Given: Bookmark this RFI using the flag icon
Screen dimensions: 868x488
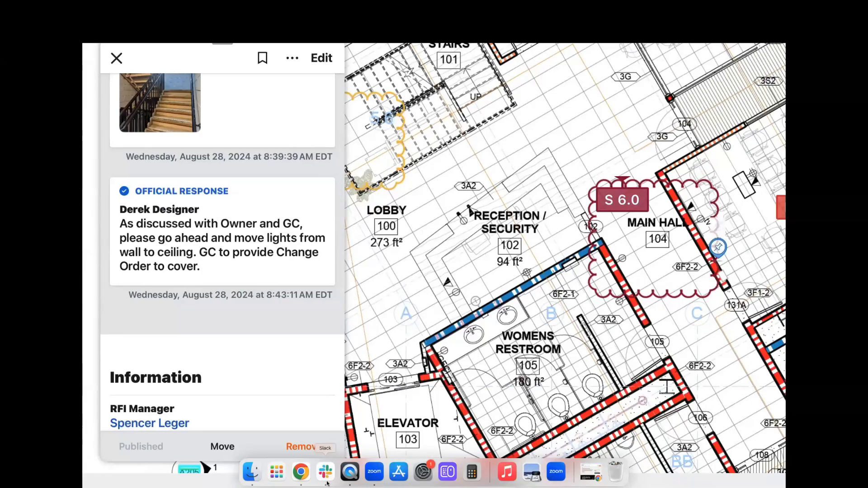Looking at the screenshot, I should [262, 58].
